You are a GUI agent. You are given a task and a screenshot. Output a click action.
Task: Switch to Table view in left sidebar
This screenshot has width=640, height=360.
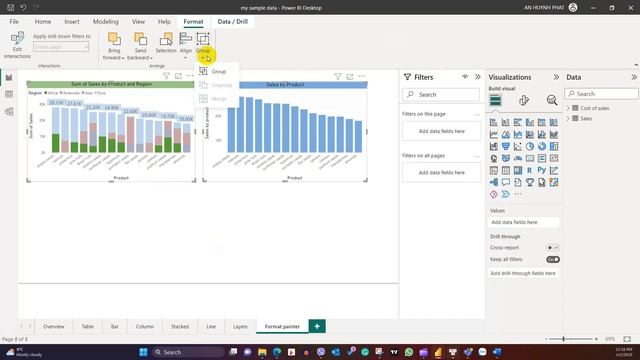coord(9,94)
